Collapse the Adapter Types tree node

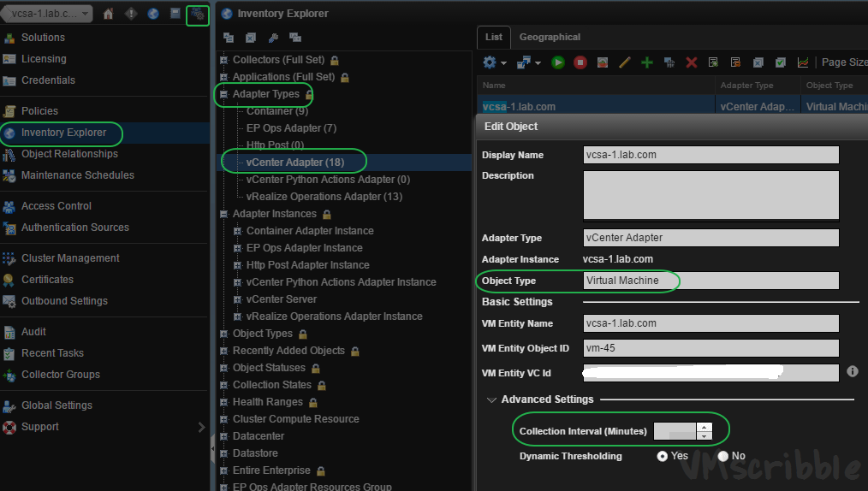[223, 95]
